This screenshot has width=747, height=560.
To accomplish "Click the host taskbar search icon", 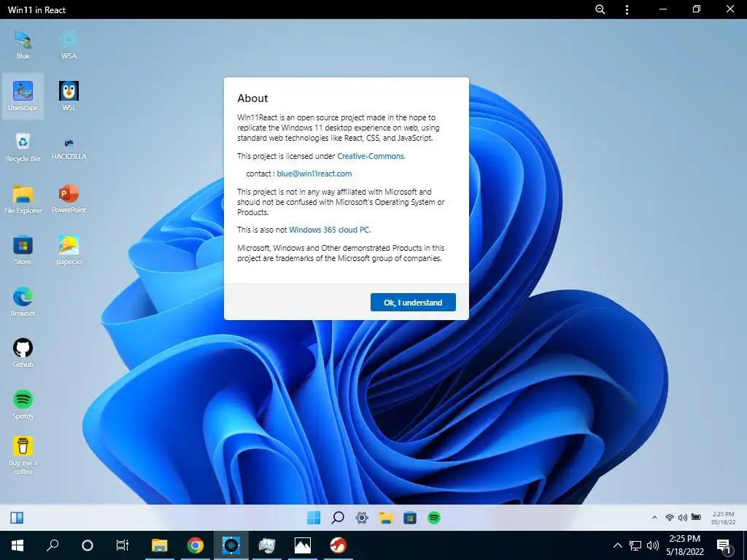I will [x=53, y=545].
